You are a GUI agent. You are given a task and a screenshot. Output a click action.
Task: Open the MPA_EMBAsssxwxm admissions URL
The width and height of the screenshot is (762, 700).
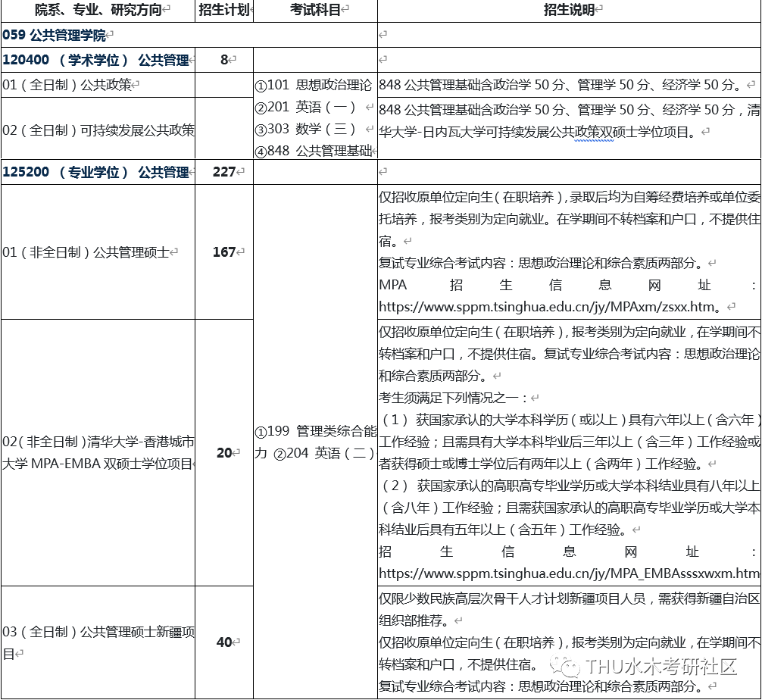pos(568,573)
